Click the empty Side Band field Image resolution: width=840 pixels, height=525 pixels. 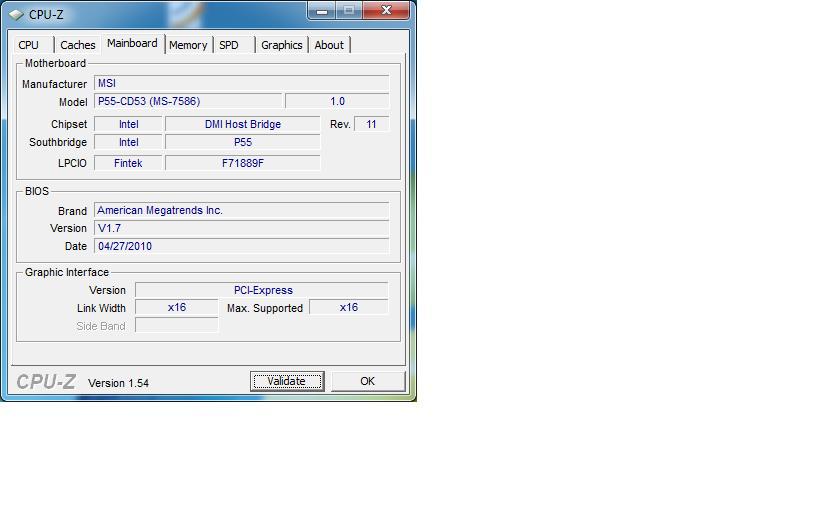pyautogui.click(x=177, y=325)
